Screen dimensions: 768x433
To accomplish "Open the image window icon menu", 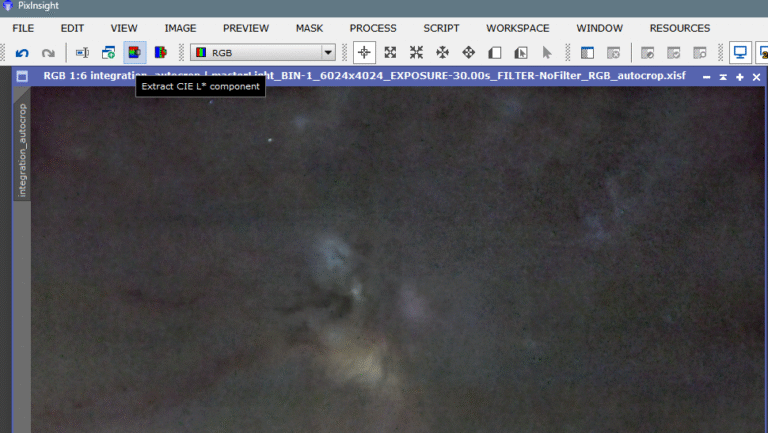I will point(22,76).
